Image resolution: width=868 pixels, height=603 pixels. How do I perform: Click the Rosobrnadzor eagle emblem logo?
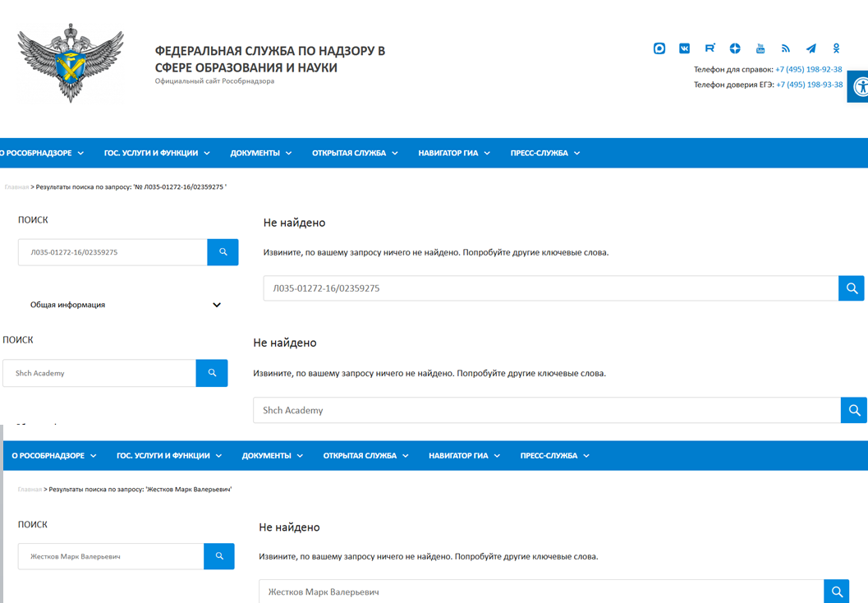71,62
